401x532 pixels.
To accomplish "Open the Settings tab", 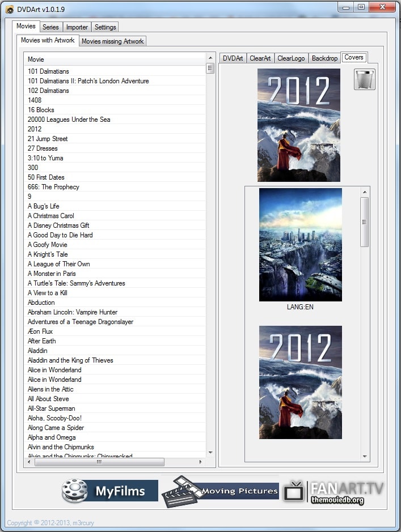I will (105, 27).
